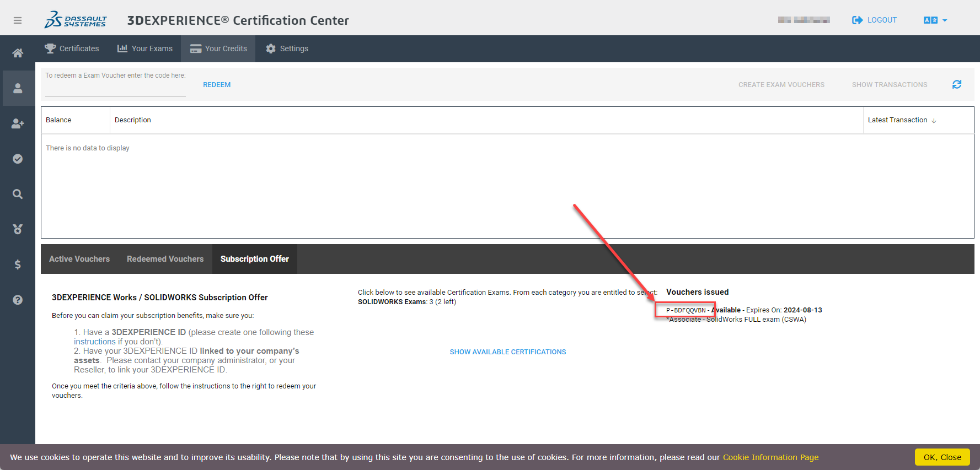Click the search magnifier sidebar icon

18,194
